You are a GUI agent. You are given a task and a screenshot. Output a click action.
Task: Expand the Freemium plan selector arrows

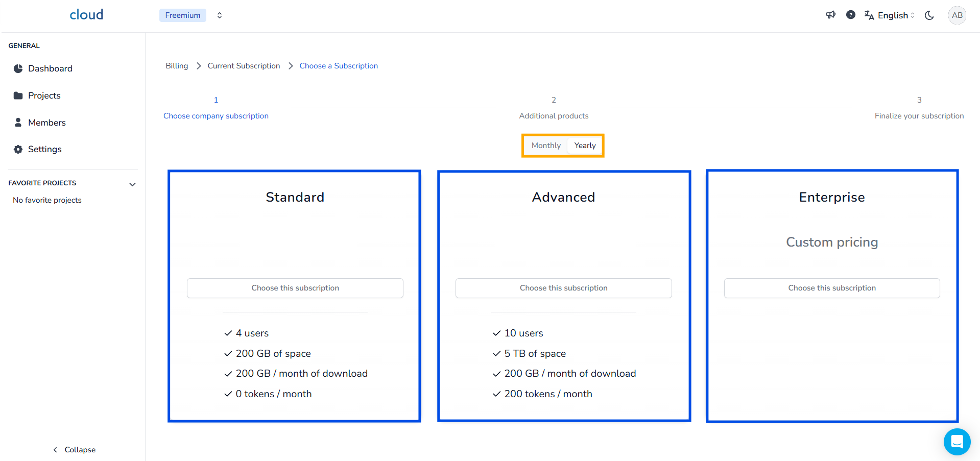click(x=220, y=15)
